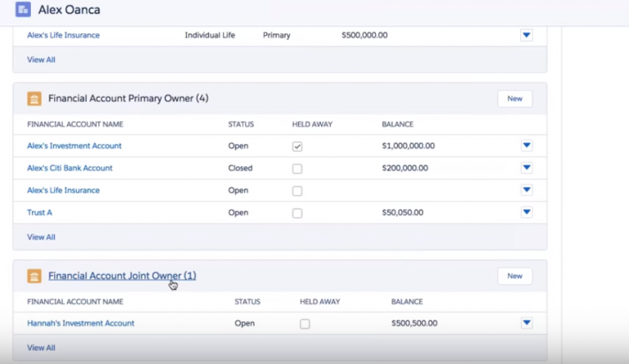Open the Financial Account Primary Owner (4) heading
The width and height of the screenshot is (629, 364).
[128, 98]
